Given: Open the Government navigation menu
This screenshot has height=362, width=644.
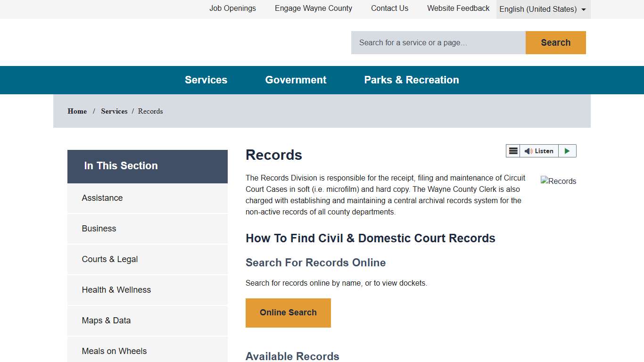Looking at the screenshot, I should (296, 80).
